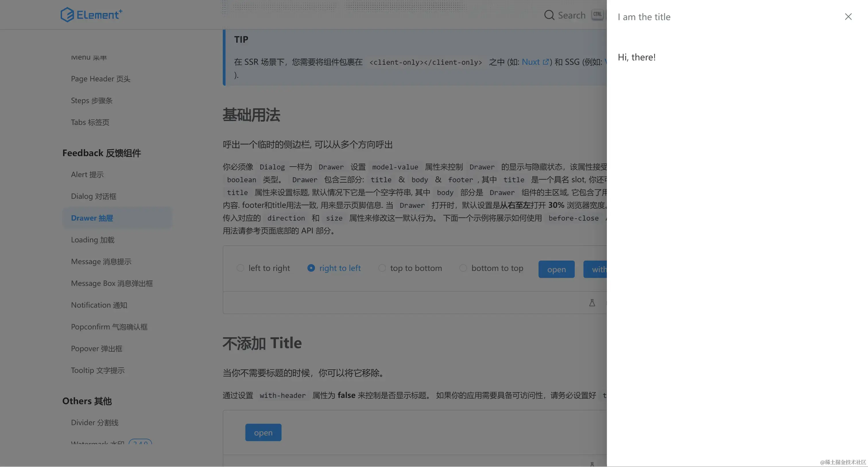Open the Tabs 标签页 menu entry
This screenshot has height=467, width=868.
click(x=90, y=122)
